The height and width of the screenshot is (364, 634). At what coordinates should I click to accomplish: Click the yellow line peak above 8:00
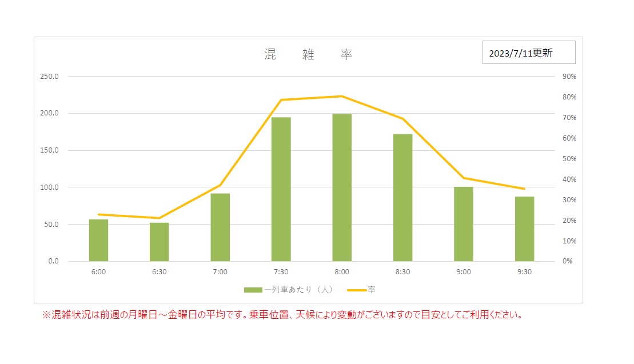click(x=342, y=96)
